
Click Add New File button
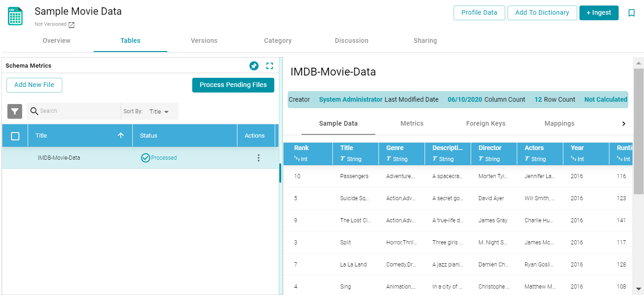(34, 85)
